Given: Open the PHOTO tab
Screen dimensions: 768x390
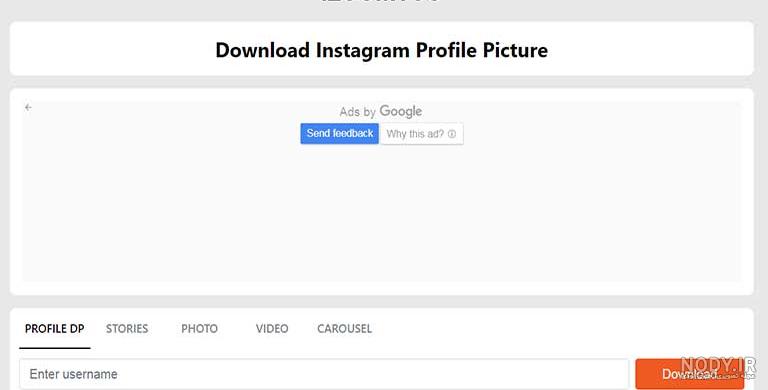Looking at the screenshot, I should click(x=199, y=329).
